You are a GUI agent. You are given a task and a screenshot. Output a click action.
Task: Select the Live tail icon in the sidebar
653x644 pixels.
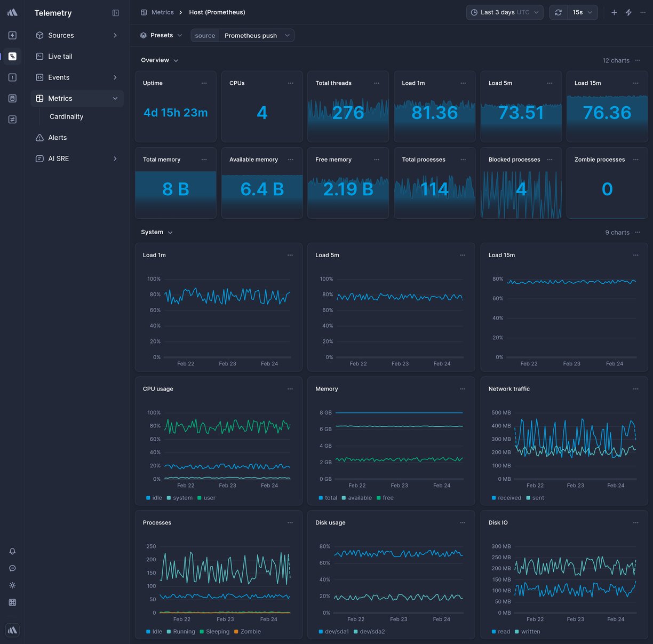pos(39,56)
